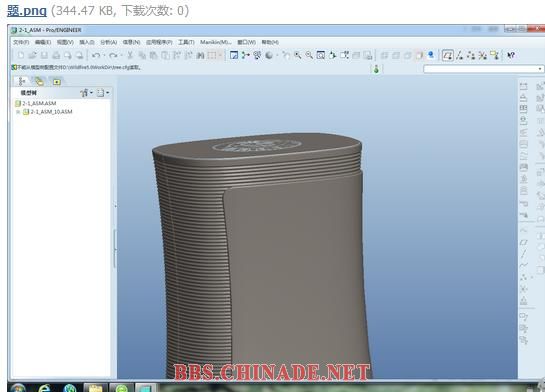Open the model tree settings dropdown
This screenshot has width=545, height=392.
pyautogui.click(x=86, y=93)
